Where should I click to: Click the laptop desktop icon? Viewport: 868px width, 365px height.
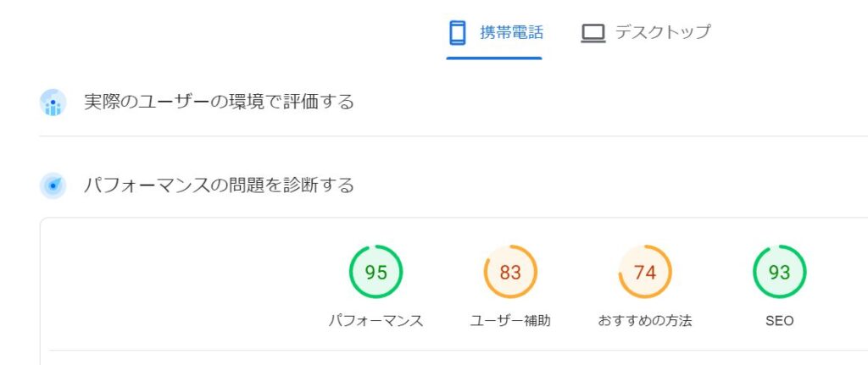(593, 33)
